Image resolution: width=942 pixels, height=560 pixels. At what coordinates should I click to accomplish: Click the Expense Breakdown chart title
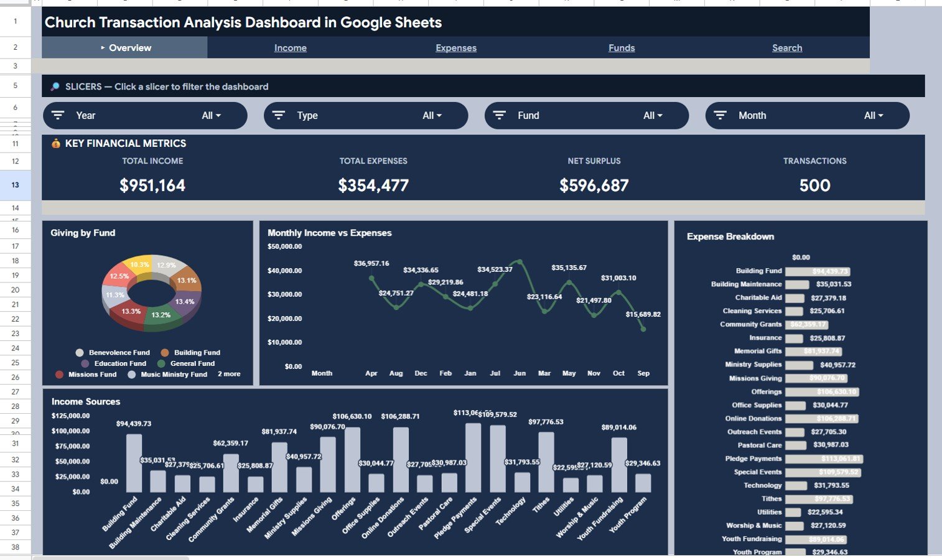730,236
